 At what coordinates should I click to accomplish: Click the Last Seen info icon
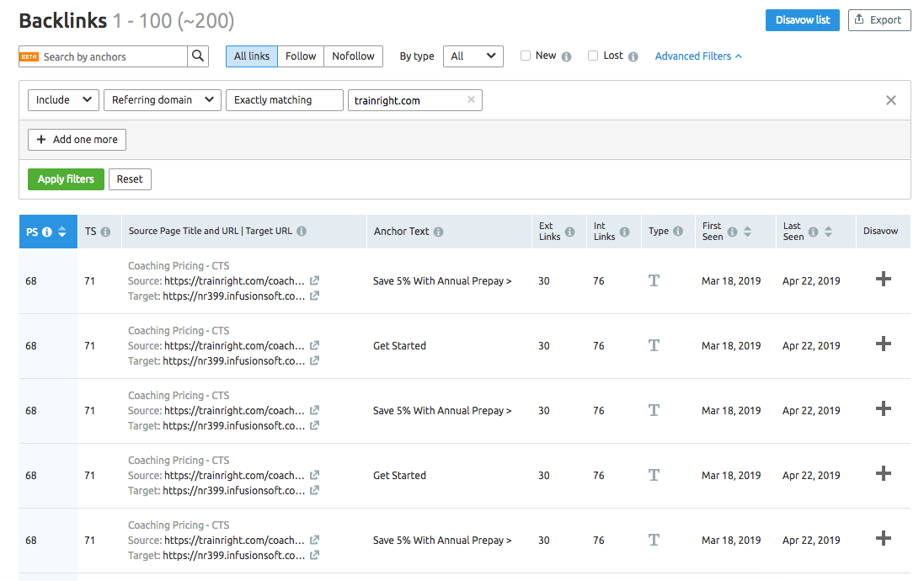[x=813, y=232]
